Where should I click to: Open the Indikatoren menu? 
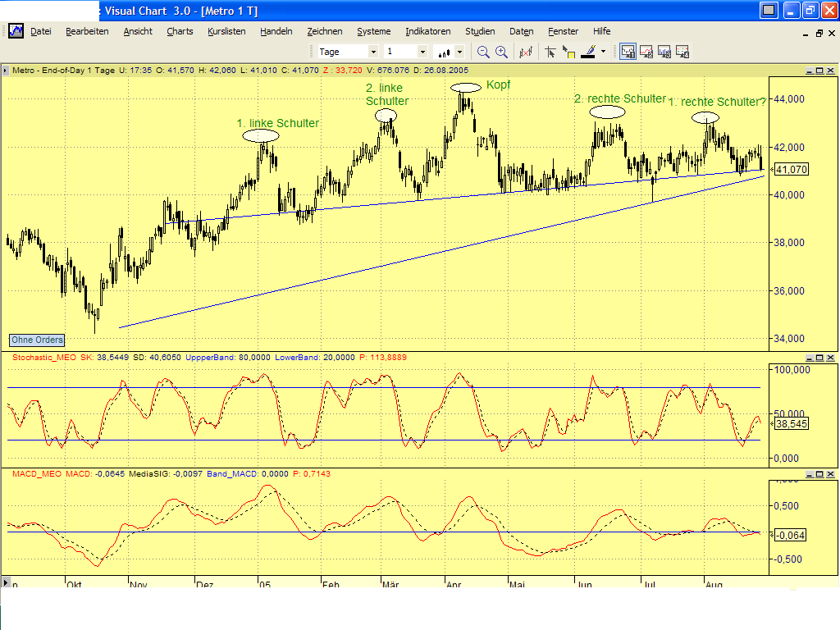[427, 31]
